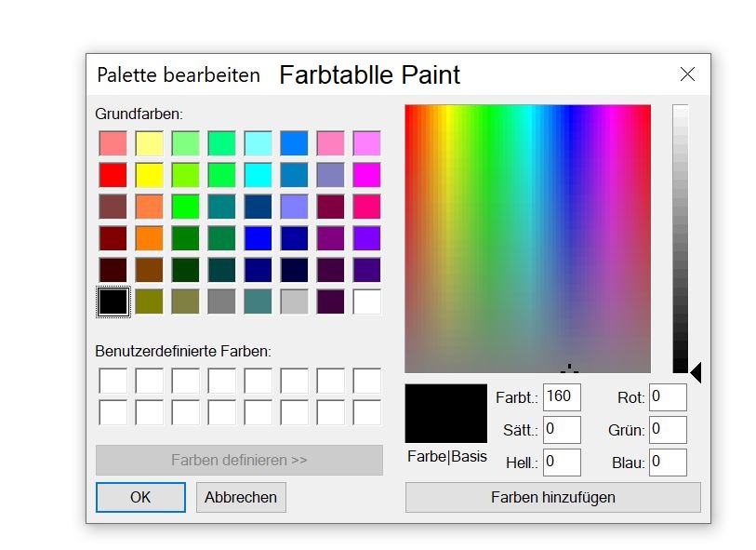The image size is (756, 550).
Task: Select the magenta basic color swatch
Action: click(x=366, y=175)
